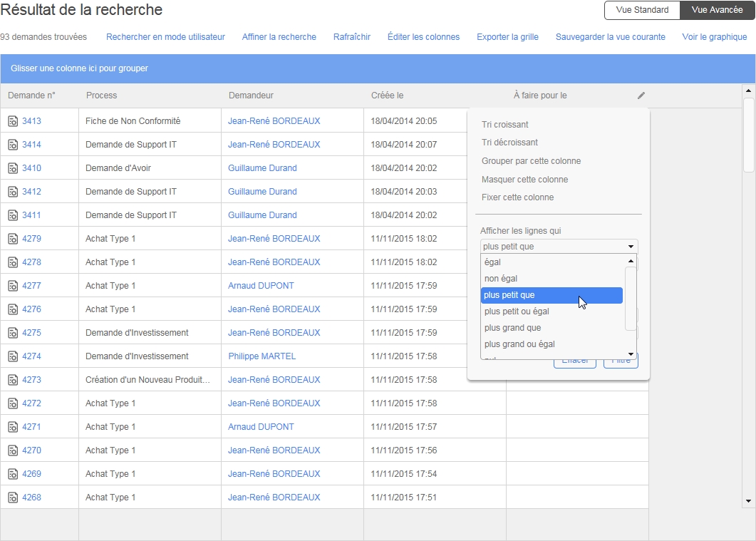
Task: Click the document icon beside request 3412
Action: click(13, 192)
